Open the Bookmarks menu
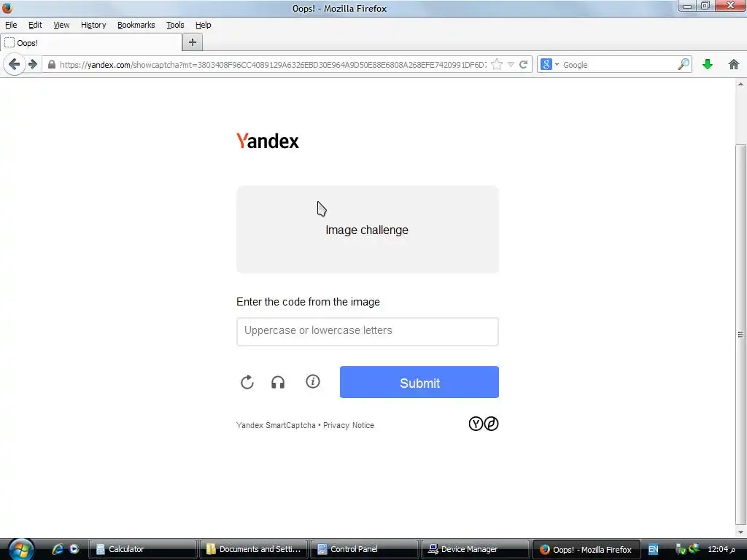747x560 pixels. pyautogui.click(x=136, y=25)
